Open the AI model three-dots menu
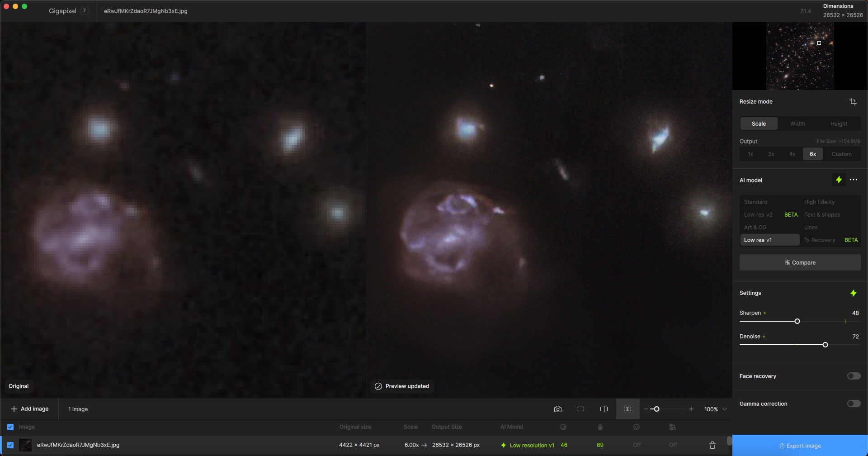This screenshot has height=456, width=868. coord(854,180)
